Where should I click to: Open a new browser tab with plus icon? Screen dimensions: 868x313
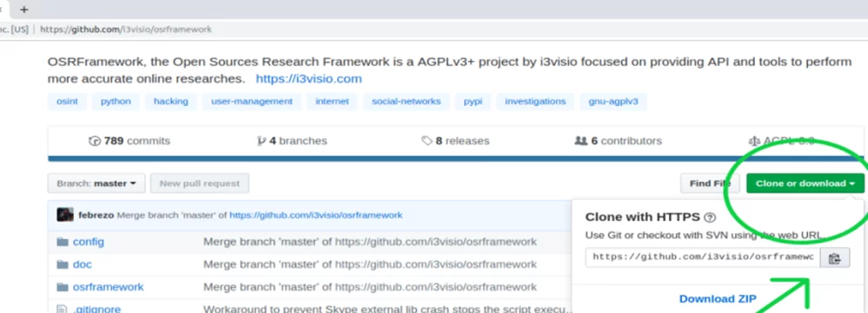23,10
